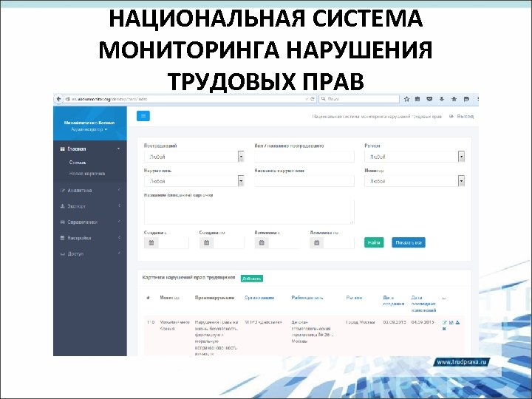532x399 pixels.
Task: Click the browser Поиск search box
Action: point(359,99)
